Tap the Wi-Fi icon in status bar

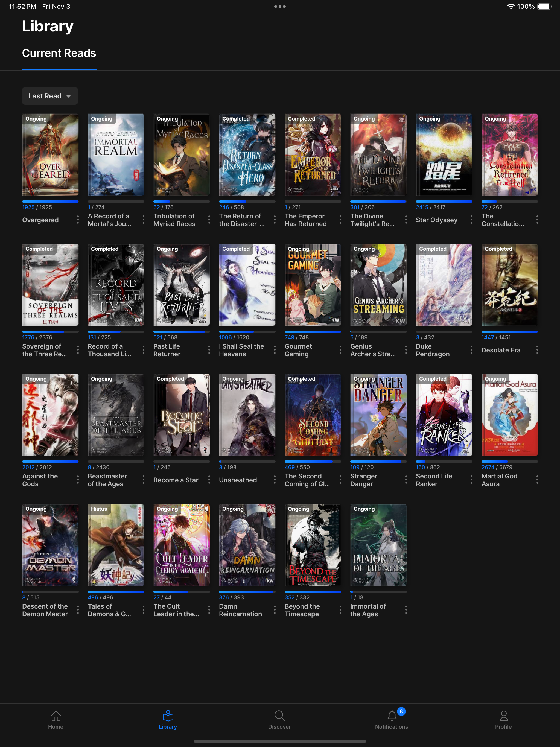point(511,6)
